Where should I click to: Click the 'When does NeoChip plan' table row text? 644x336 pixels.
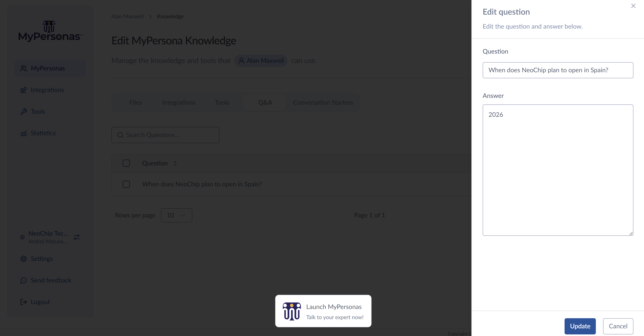[x=202, y=184]
